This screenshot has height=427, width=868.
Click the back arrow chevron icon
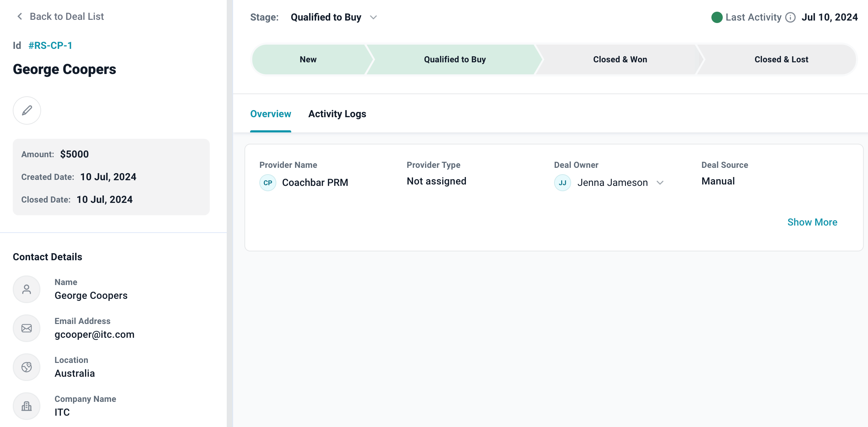pyautogui.click(x=20, y=16)
